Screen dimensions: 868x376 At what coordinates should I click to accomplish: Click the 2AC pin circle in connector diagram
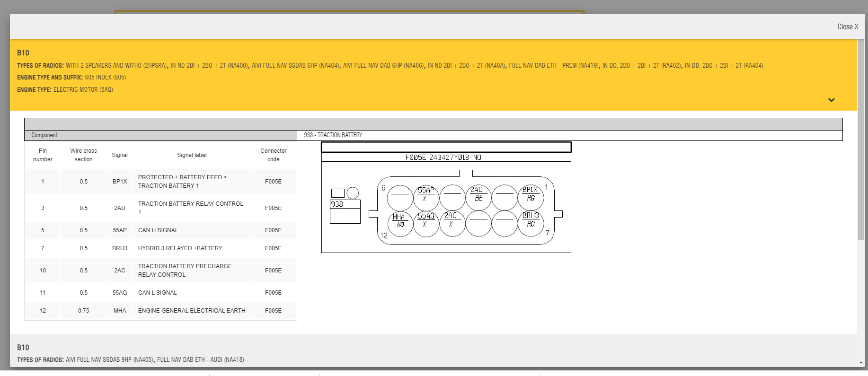[452, 223]
